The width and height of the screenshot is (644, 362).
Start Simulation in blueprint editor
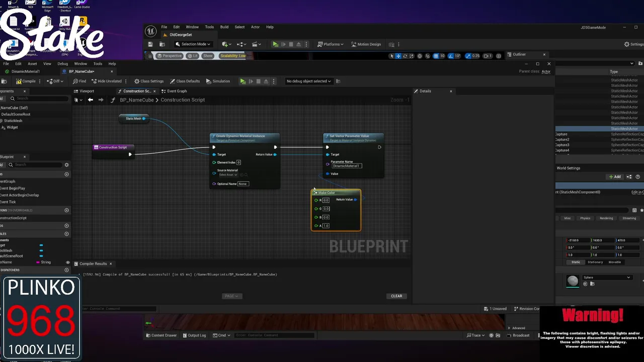[x=218, y=81]
